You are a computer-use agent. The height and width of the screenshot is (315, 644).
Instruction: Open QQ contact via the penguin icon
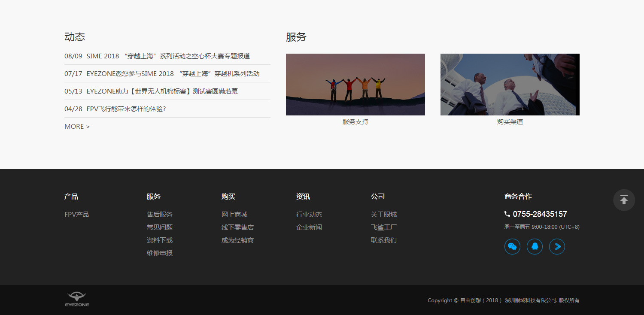[535, 246]
